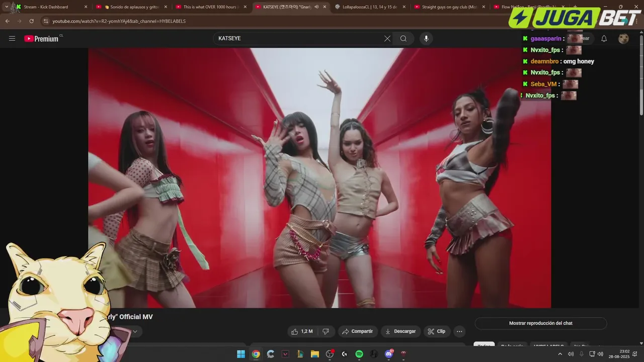644x362 pixels.
Task: Switch to LollapaloozaCL tab
Action: [370, 7]
